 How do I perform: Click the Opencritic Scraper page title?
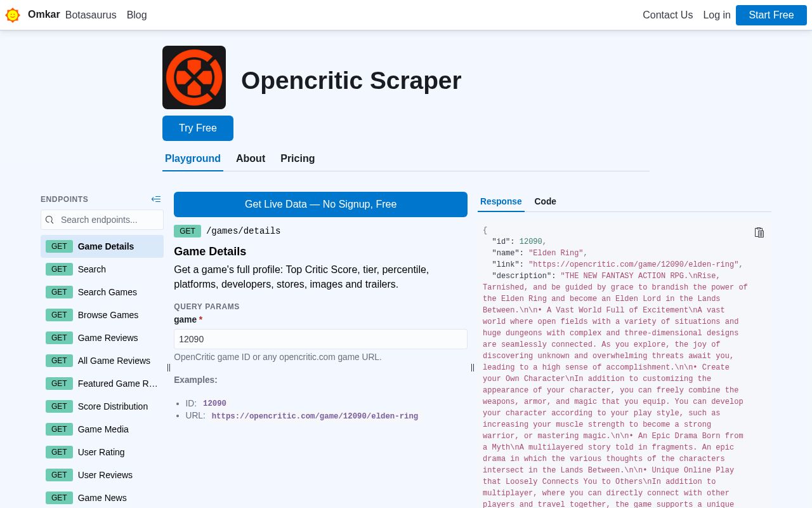(x=351, y=81)
